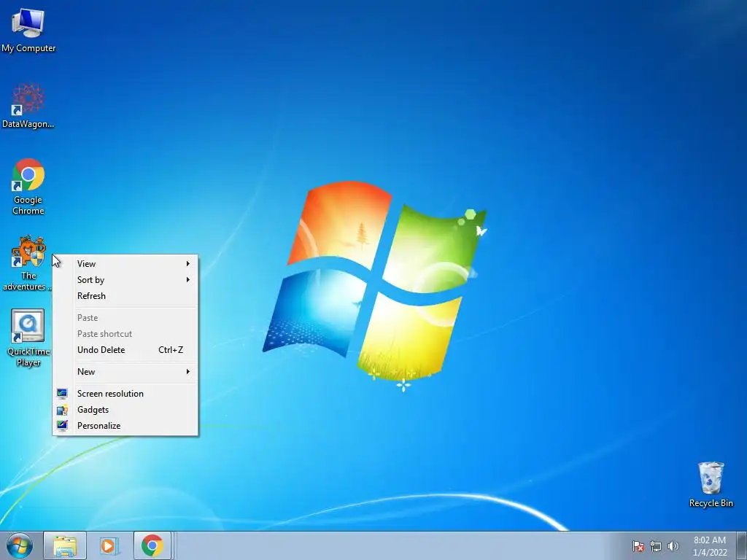Screen dimensions: 747x560
Task: Open the Windows Start button
Action: pyautogui.click(x=20, y=545)
